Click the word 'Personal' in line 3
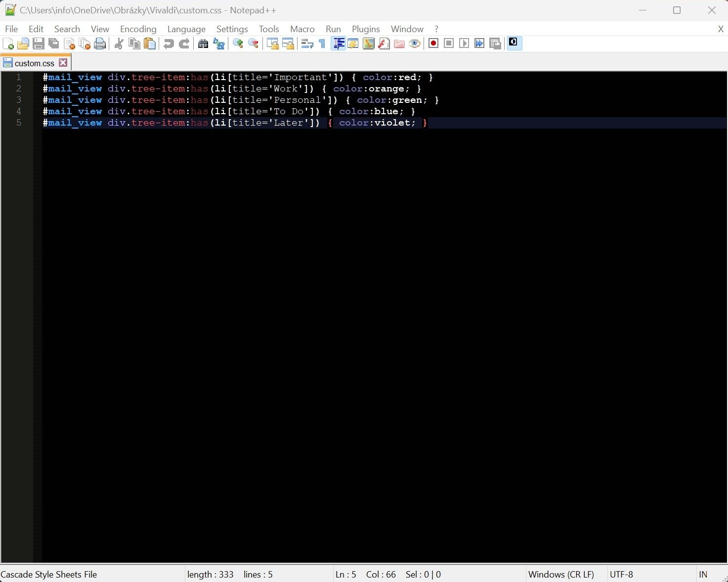This screenshot has height=582, width=728. coord(298,100)
